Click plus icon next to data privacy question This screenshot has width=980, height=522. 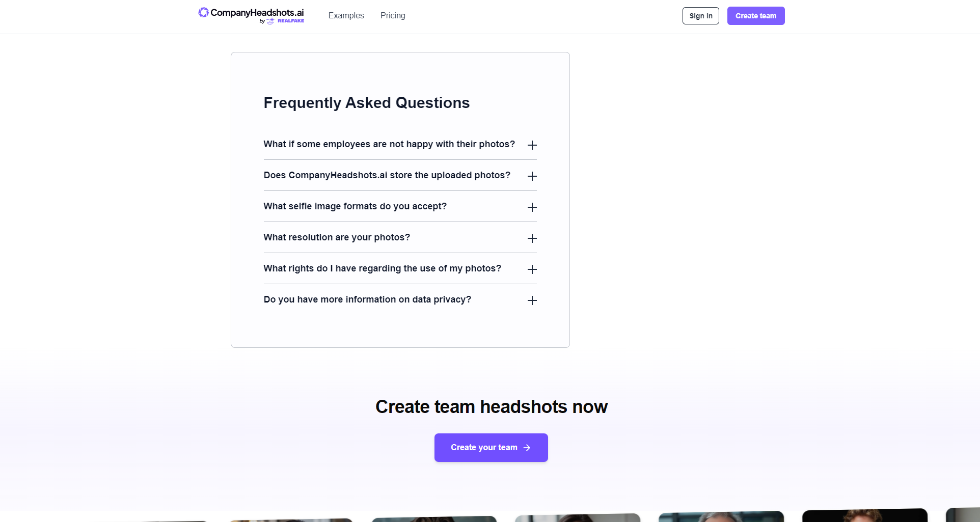point(532,300)
